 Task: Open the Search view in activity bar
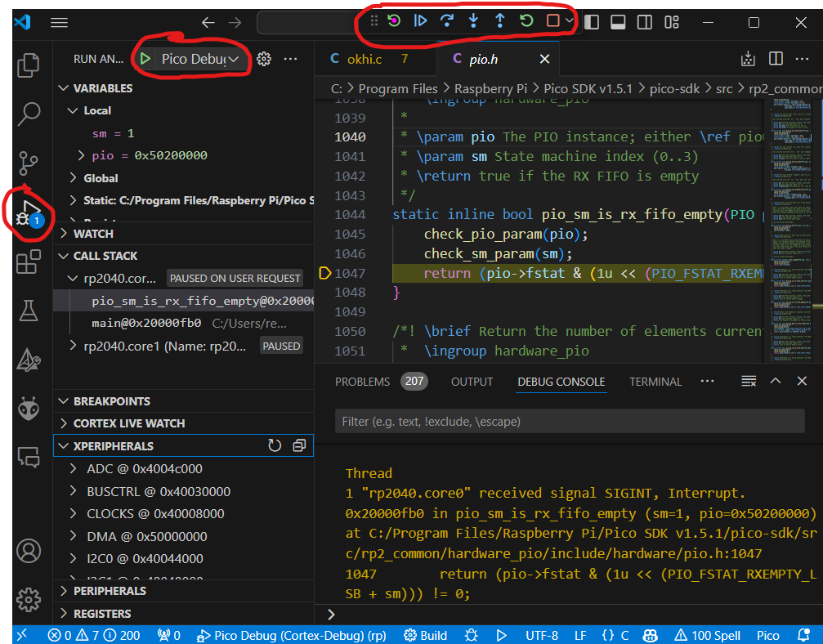[29, 114]
